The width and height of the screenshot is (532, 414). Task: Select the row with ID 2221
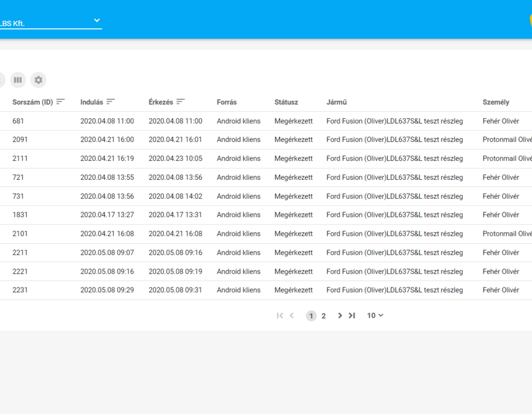[266, 271]
